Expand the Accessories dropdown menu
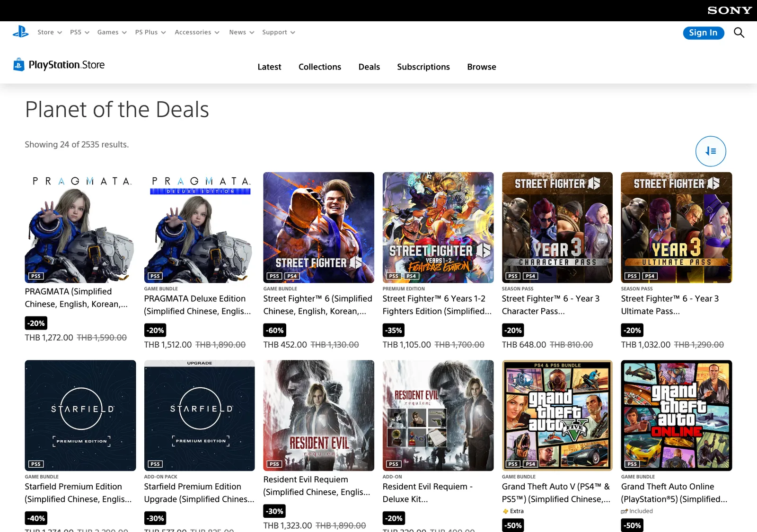 click(197, 32)
